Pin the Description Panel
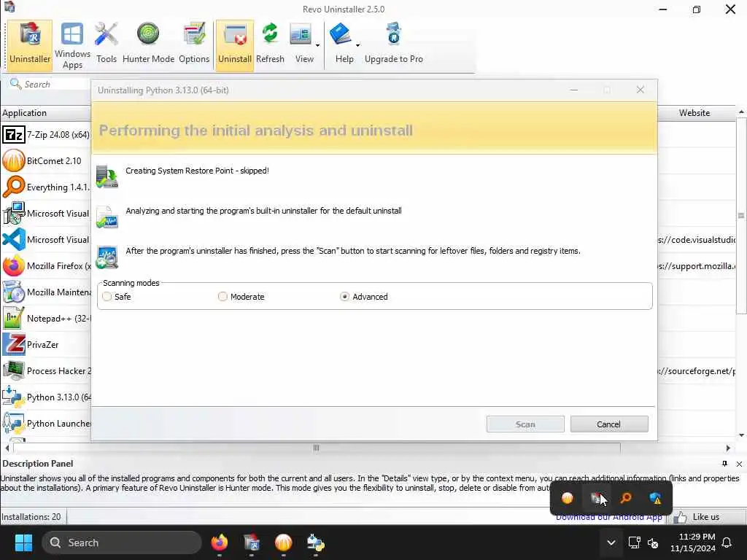 pos(724,463)
